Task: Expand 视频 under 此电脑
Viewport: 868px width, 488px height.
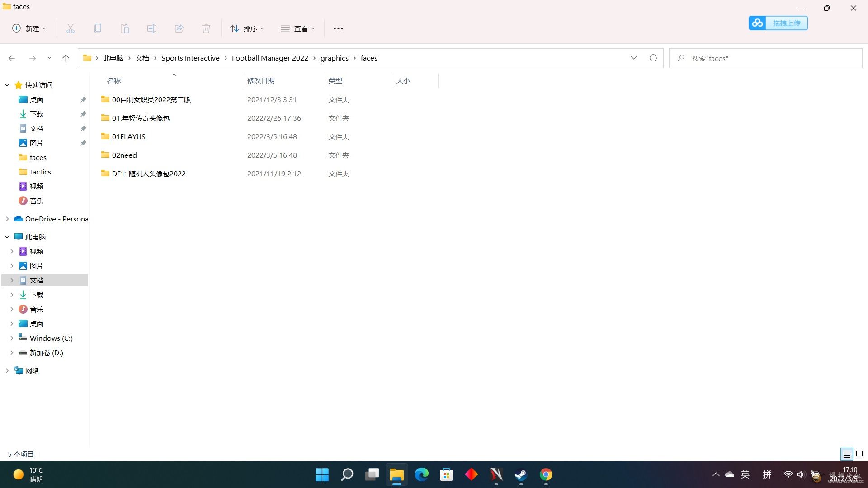Action: point(12,251)
